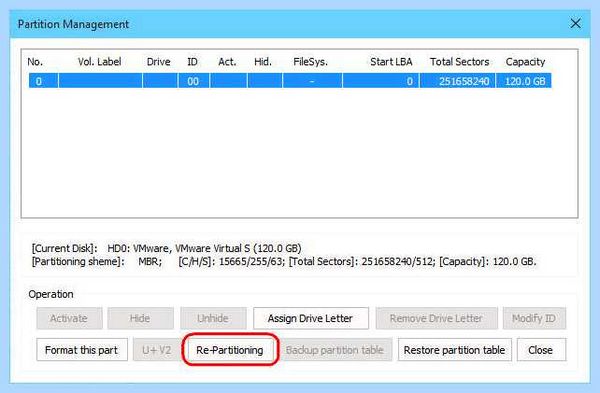Click Format this part button
The width and height of the screenshot is (600, 393).
82,350
